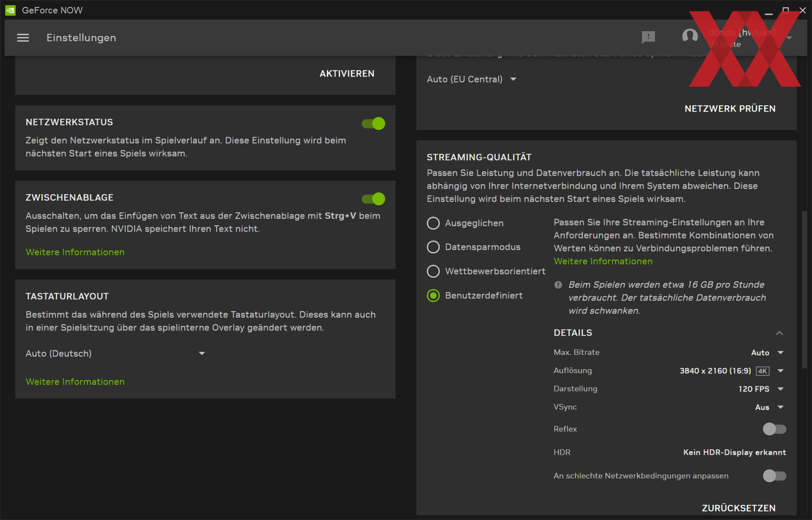Enable An schlechte Netzwerkbedingungen anpassen switch
Viewport: 812px width, 520px height.
tap(774, 476)
